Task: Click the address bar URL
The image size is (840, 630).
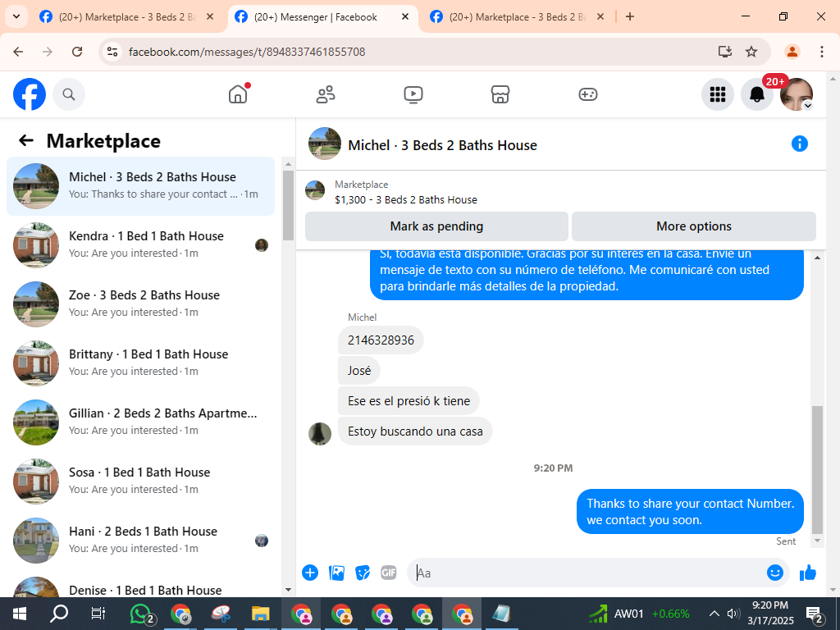Action: [247, 52]
